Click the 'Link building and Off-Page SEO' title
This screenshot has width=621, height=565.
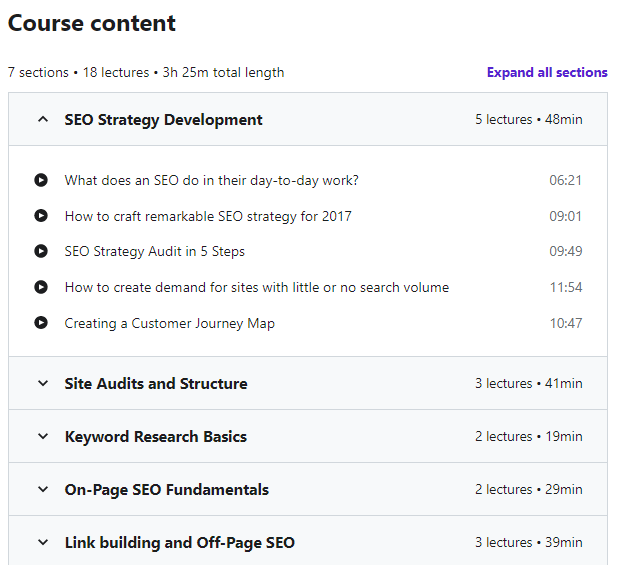180,543
